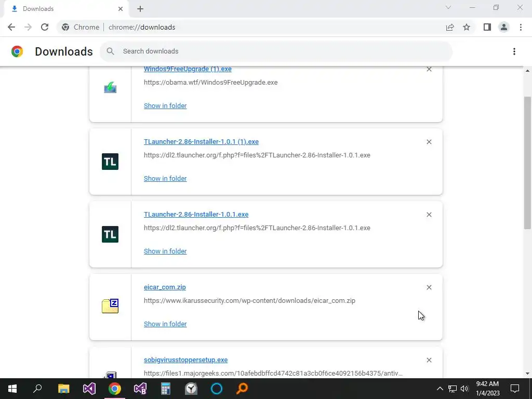The image size is (532, 399).
Task: Open the Chrome side panel
Action: tap(487, 27)
